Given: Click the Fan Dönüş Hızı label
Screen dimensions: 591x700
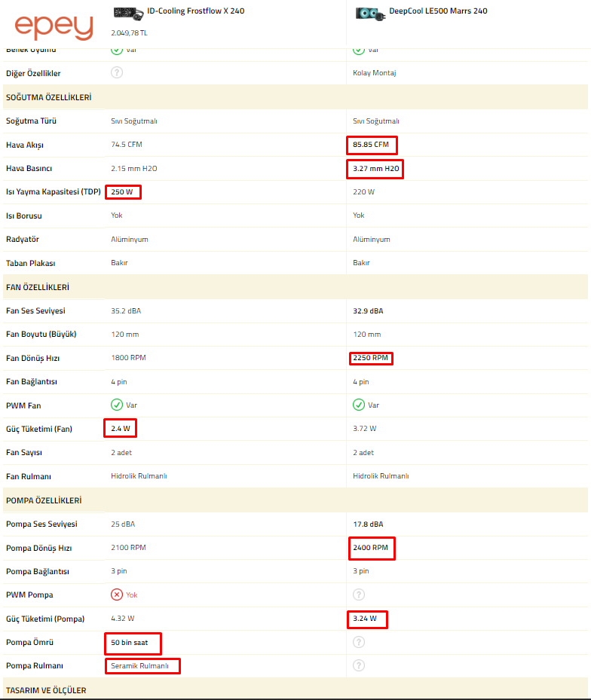Looking at the screenshot, I should (32, 359).
